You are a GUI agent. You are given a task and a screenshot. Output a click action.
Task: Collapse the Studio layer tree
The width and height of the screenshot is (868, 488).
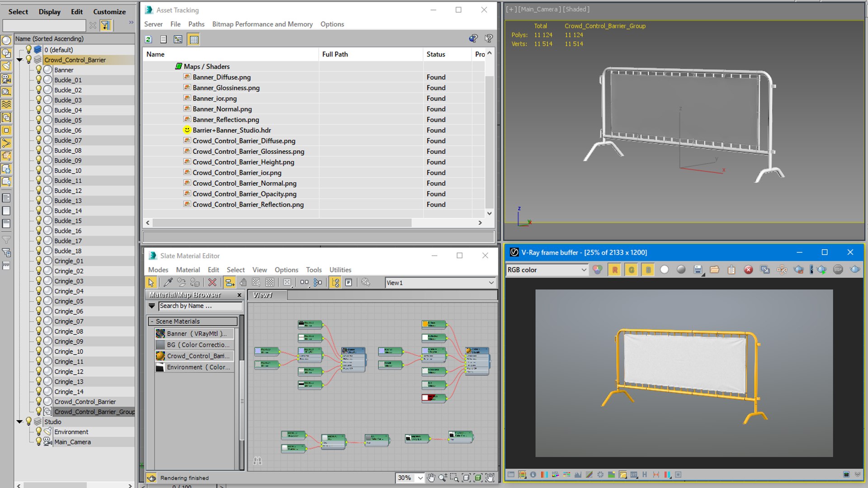click(19, 422)
